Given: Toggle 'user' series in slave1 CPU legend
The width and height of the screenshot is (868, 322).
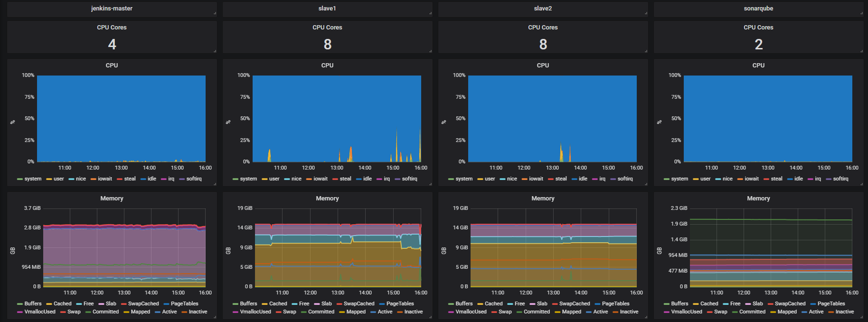Looking at the screenshot, I should click(274, 179).
